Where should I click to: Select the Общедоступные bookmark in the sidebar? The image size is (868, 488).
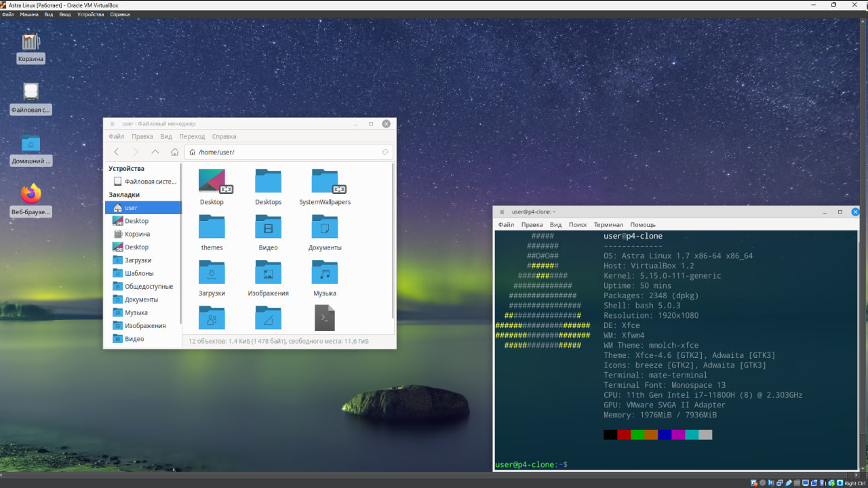(x=143, y=286)
